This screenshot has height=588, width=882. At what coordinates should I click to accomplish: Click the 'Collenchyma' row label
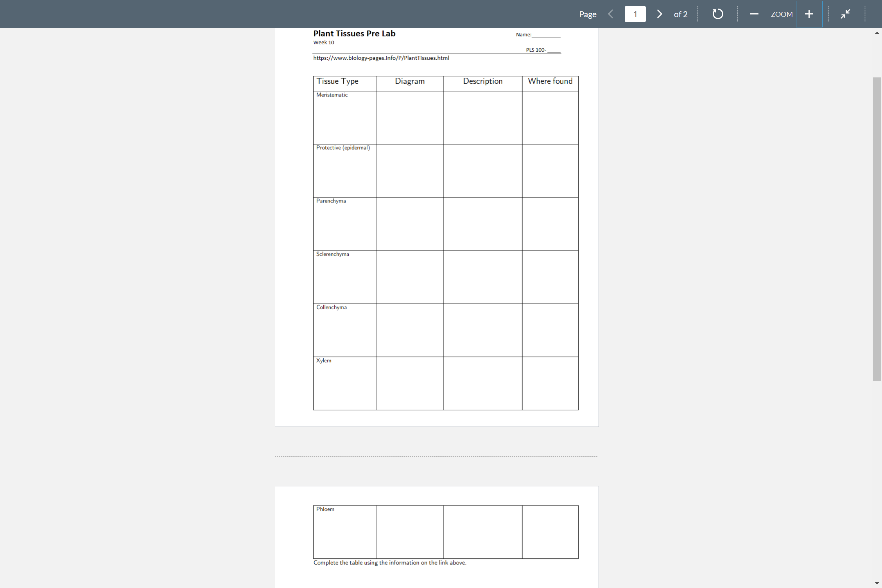tap(332, 307)
